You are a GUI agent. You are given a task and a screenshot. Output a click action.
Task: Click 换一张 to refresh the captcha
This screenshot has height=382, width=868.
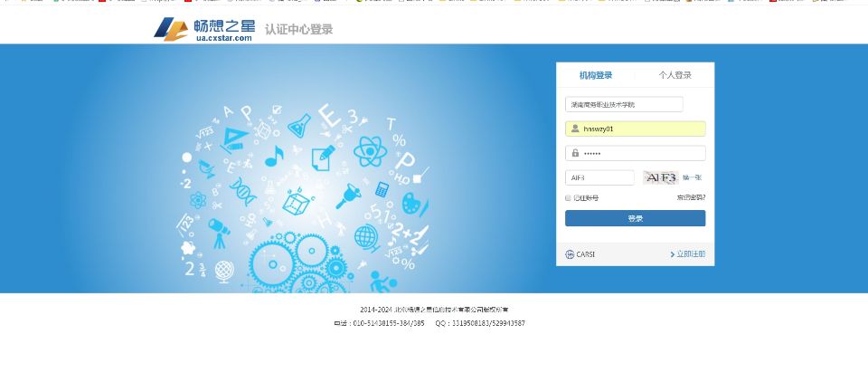pyautogui.click(x=692, y=177)
